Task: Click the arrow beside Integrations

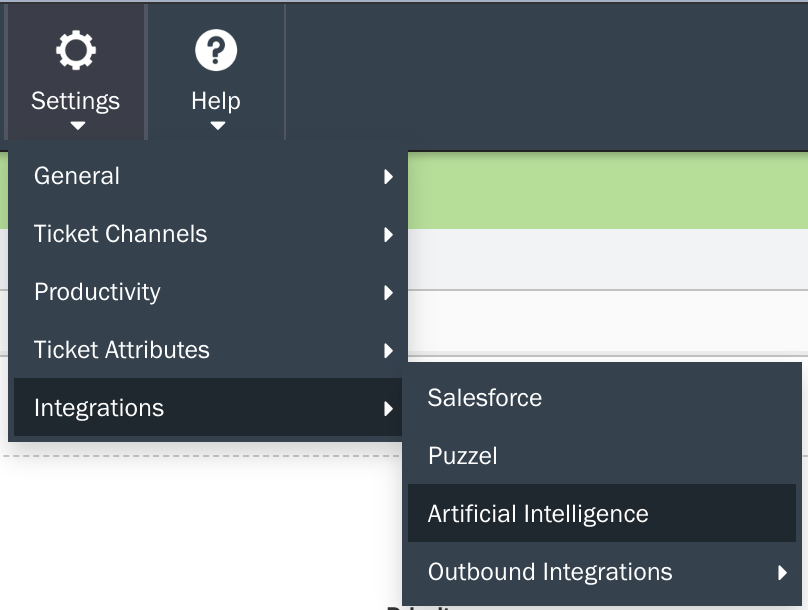Action: (388, 409)
